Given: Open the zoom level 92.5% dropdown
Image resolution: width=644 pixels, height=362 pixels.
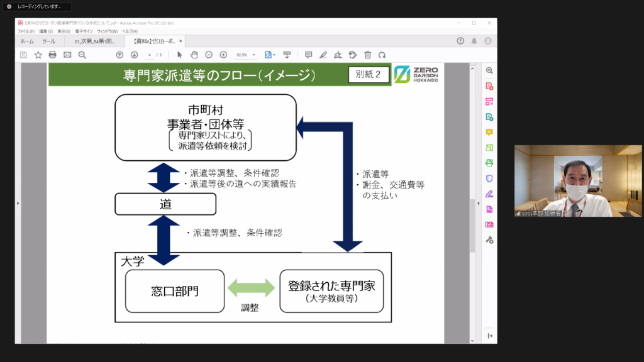Looking at the screenshot, I should pos(246,55).
